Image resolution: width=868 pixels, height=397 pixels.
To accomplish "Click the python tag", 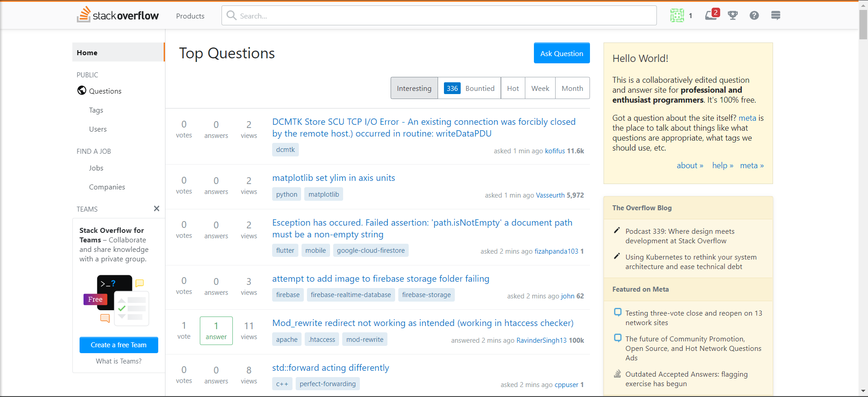I will [287, 194].
